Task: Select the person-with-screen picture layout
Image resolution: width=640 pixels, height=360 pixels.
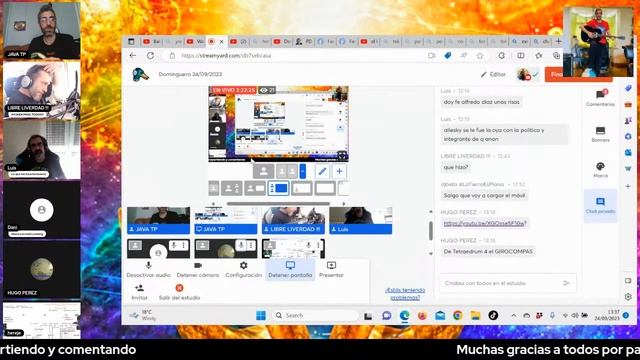Action: [255, 188]
